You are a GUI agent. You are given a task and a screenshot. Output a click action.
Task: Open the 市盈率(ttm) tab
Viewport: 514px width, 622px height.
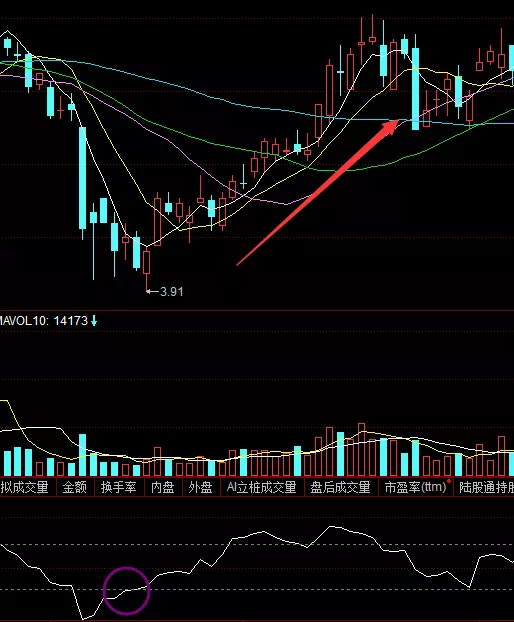pos(416,487)
